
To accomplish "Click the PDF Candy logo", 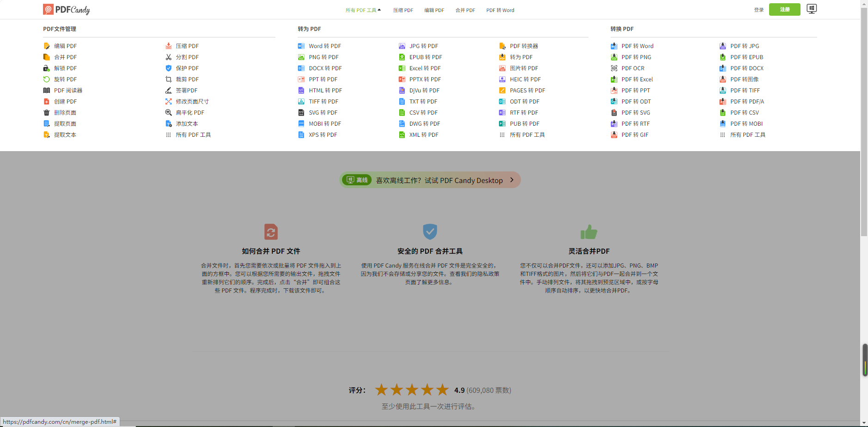I will point(67,10).
